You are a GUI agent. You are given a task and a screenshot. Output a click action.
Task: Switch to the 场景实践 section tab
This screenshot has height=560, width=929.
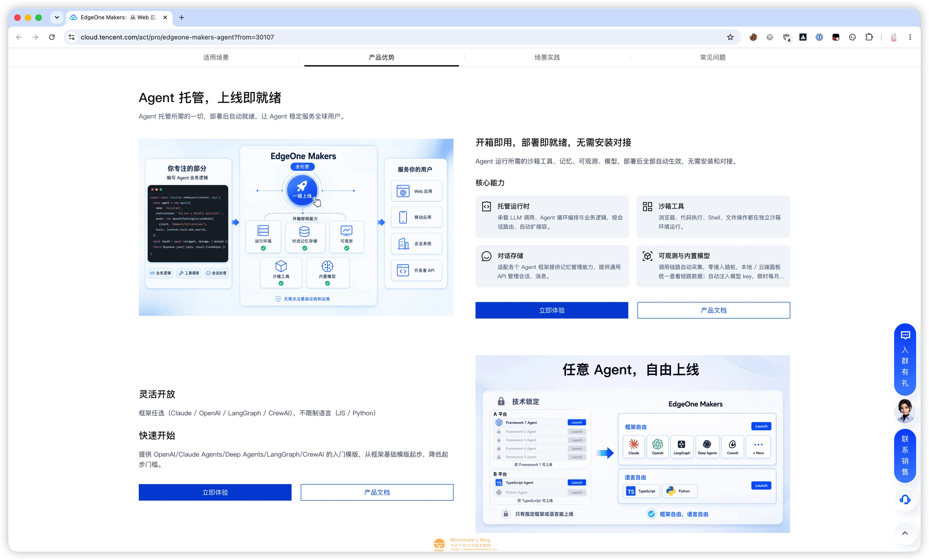click(547, 57)
